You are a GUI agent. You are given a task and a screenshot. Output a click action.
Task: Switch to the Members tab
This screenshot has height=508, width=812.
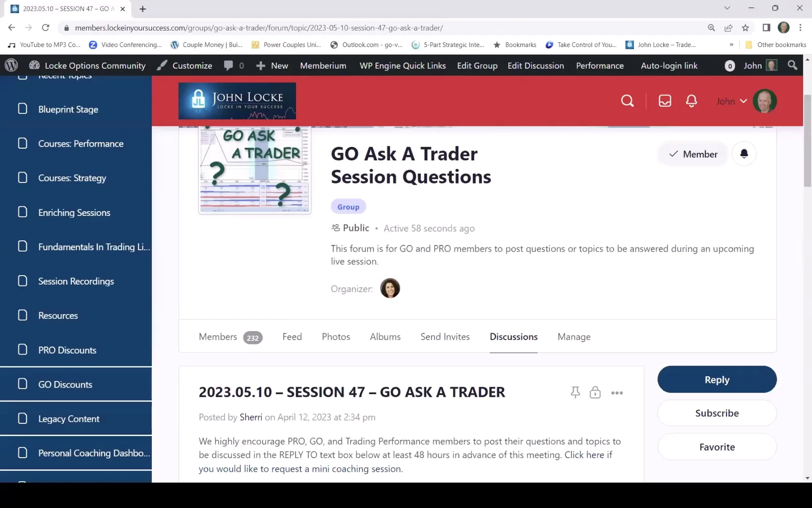230,337
